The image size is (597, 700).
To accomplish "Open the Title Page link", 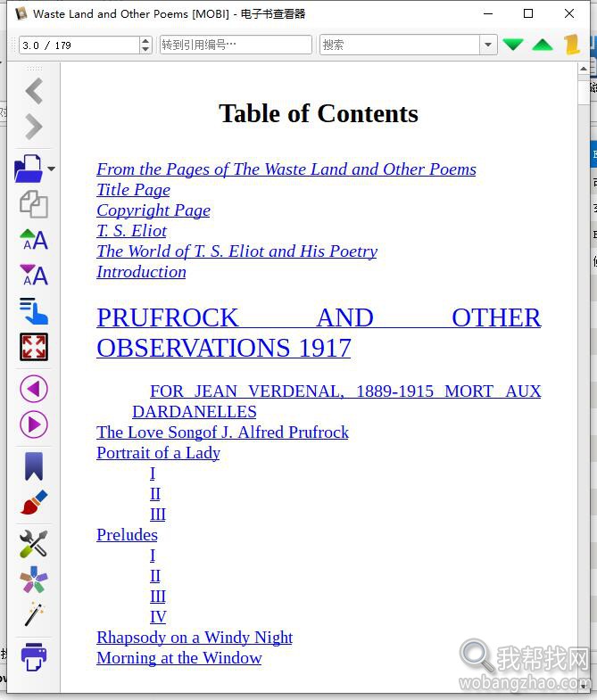I will pos(133,190).
